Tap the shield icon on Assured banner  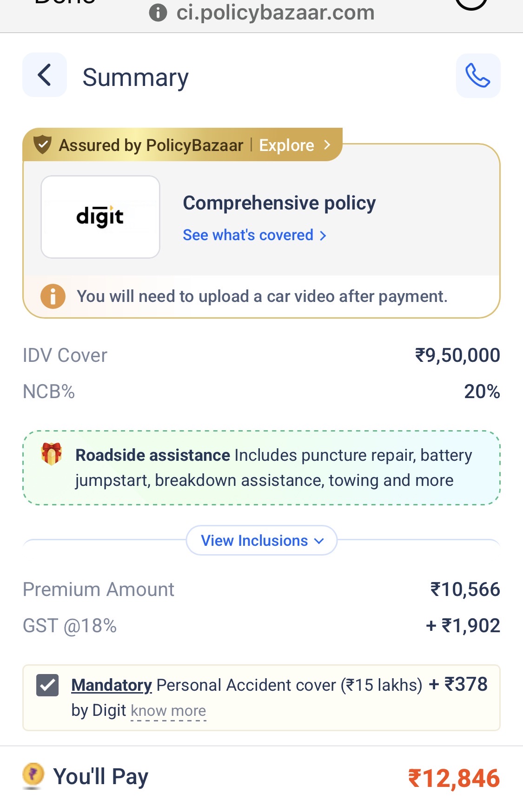point(42,145)
